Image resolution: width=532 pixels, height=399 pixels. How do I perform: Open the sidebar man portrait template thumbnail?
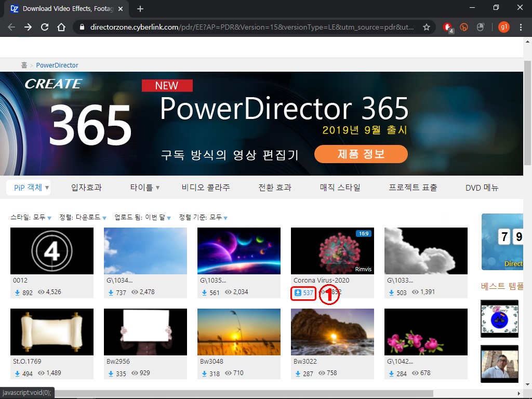point(499,364)
